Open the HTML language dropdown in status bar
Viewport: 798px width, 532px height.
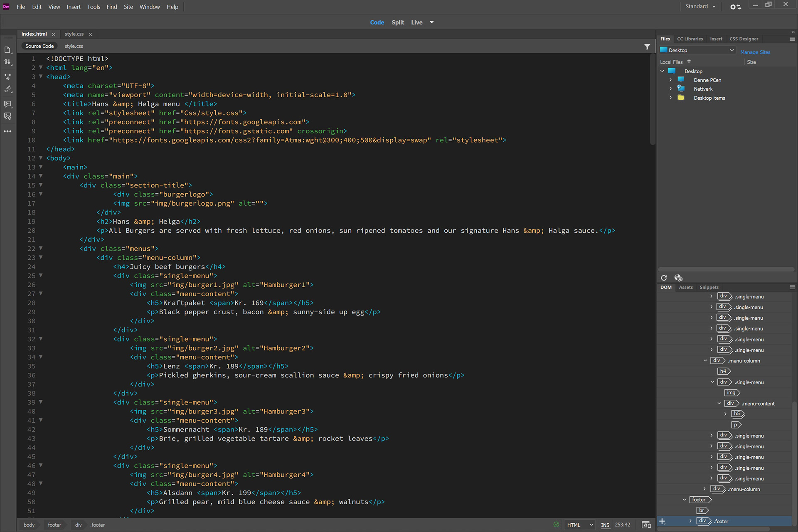[x=580, y=525]
